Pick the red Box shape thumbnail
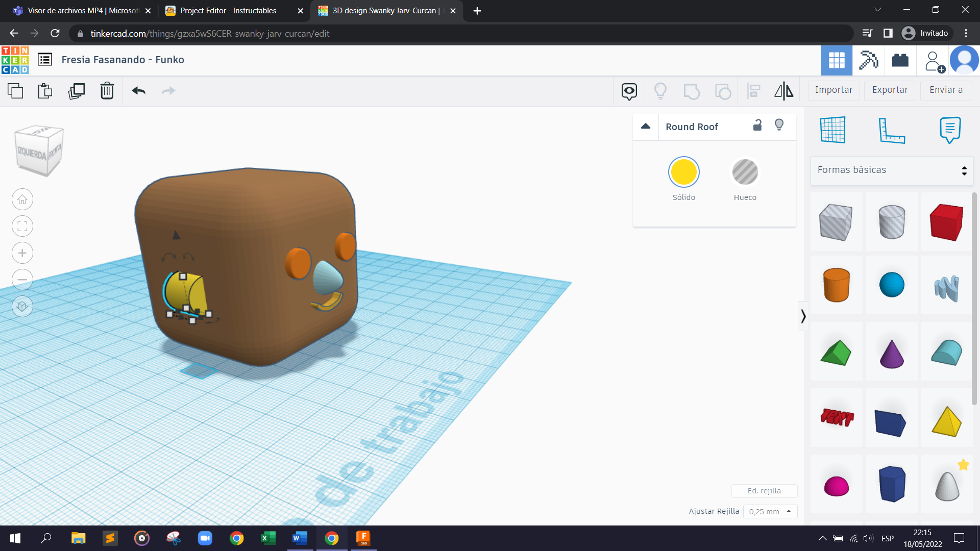Image resolution: width=980 pixels, height=551 pixels. (x=946, y=222)
